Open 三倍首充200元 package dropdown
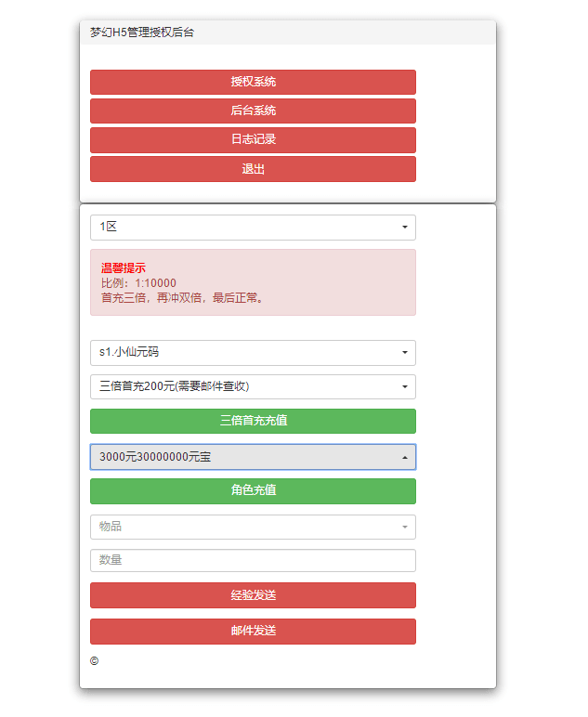The image size is (588, 717). pos(253,387)
